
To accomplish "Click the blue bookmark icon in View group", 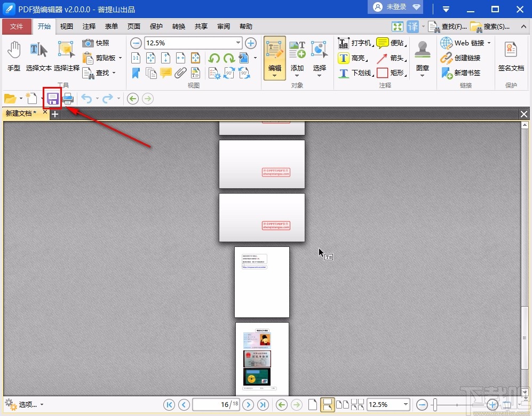I will click(x=136, y=73).
